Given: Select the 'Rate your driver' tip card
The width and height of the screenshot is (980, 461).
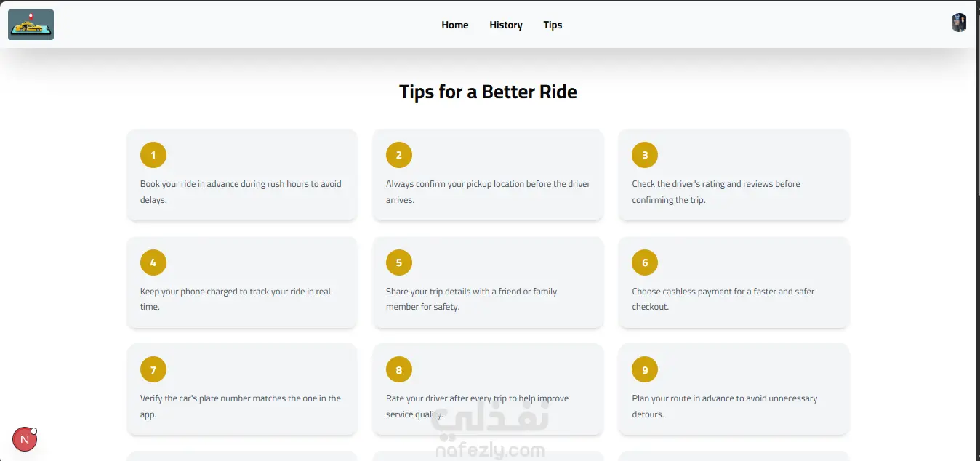Looking at the screenshot, I should point(488,389).
